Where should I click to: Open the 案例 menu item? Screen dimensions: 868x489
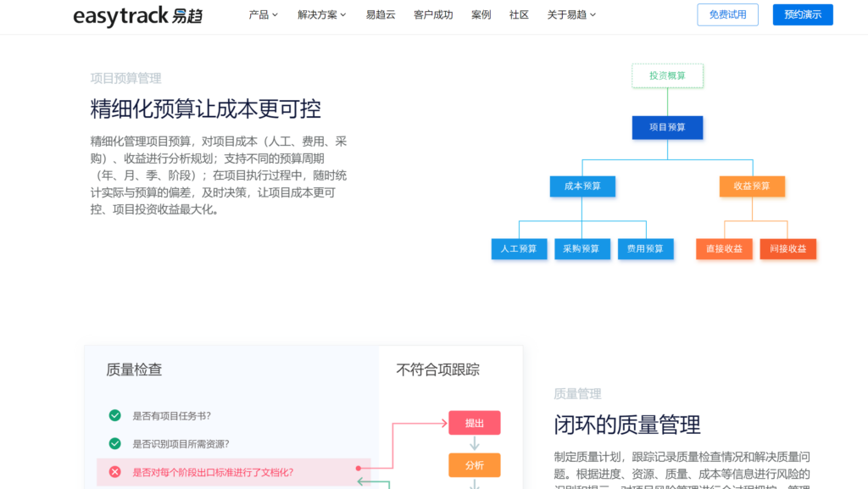click(x=481, y=14)
